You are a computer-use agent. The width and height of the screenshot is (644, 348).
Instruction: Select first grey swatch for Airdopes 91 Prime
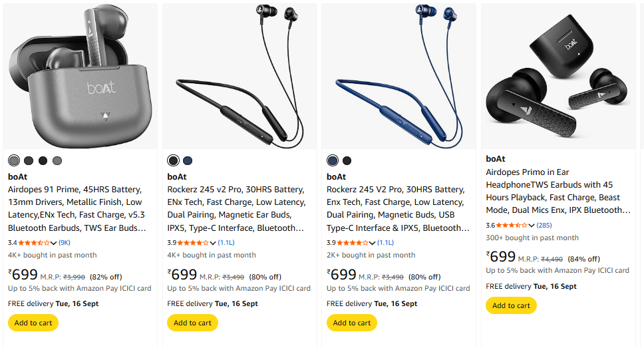(x=14, y=160)
